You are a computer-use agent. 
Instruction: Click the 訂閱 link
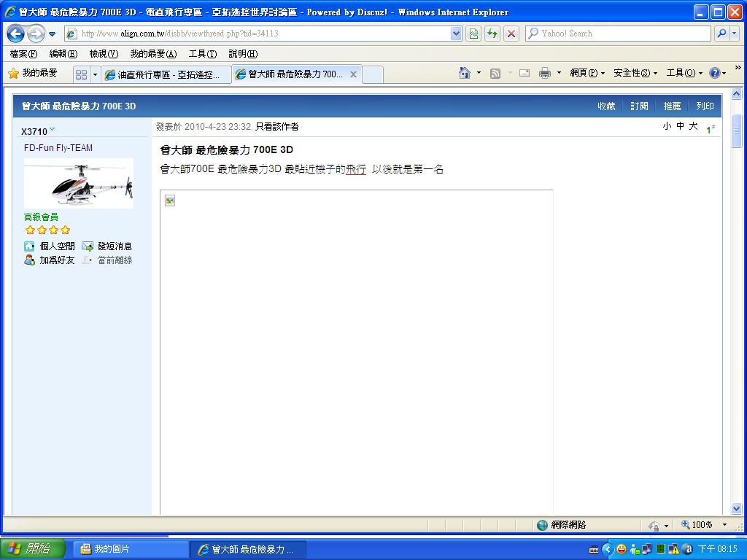639,106
